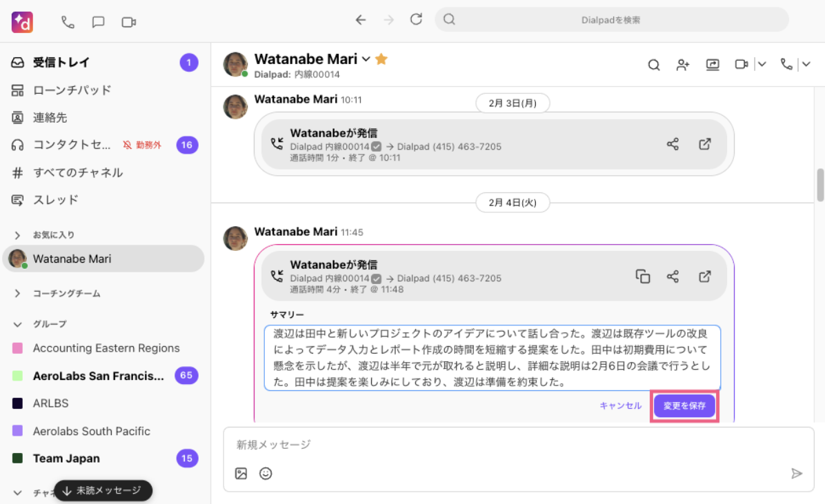Viewport: 825px width, 504px height.
Task: Click キャンセル link
Action: pyautogui.click(x=620, y=405)
